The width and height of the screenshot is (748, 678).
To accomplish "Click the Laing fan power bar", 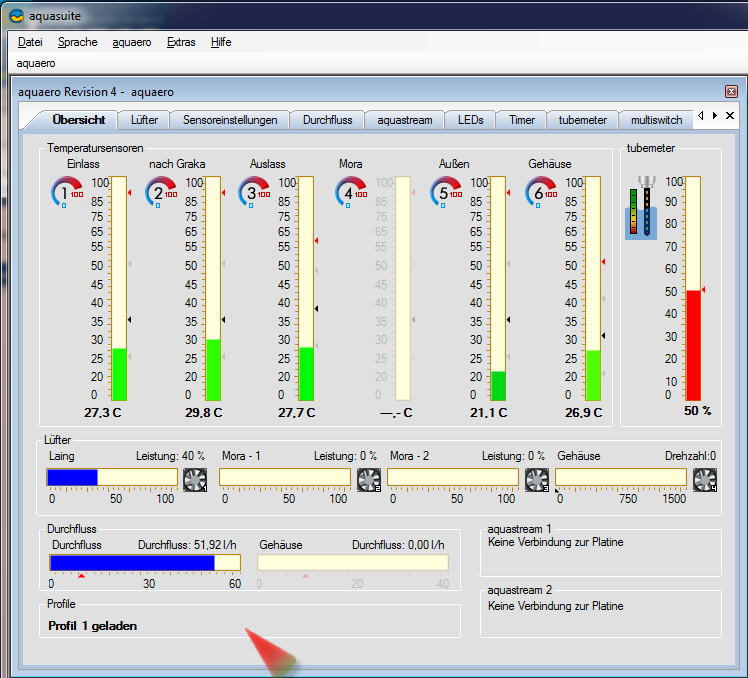I will (112, 477).
